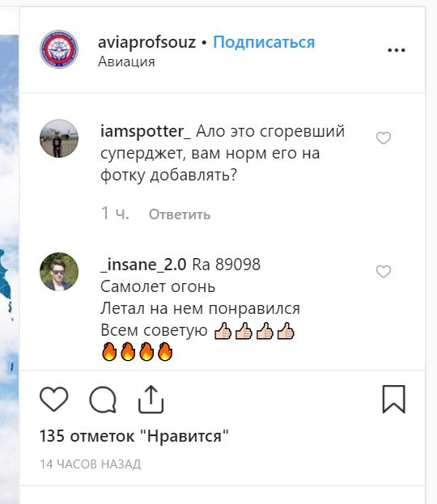
Task: Open the 1 ч. comment timestamp
Action: pyautogui.click(x=115, y=213)
